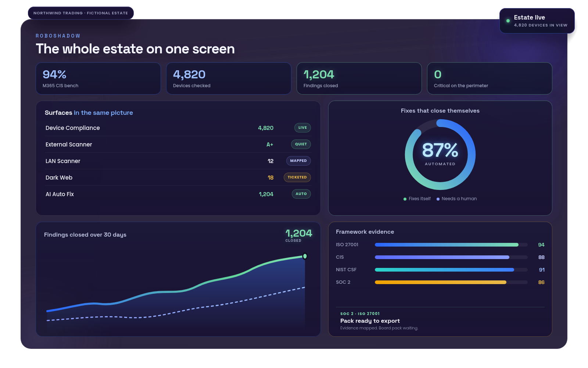This screenshot has width=588, height=368.
Task: Click the score 94 for ISO 27001
Action: (x=541, y=245)
